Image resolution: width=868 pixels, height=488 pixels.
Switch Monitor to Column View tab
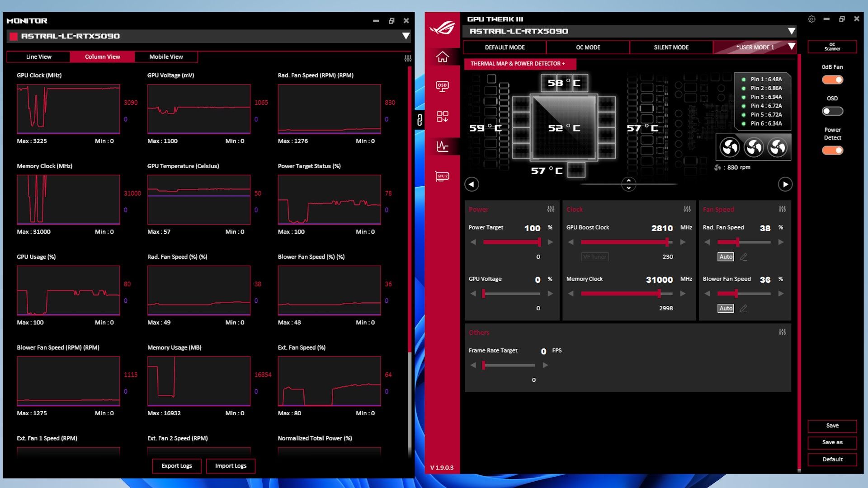(x=102, y=57)
